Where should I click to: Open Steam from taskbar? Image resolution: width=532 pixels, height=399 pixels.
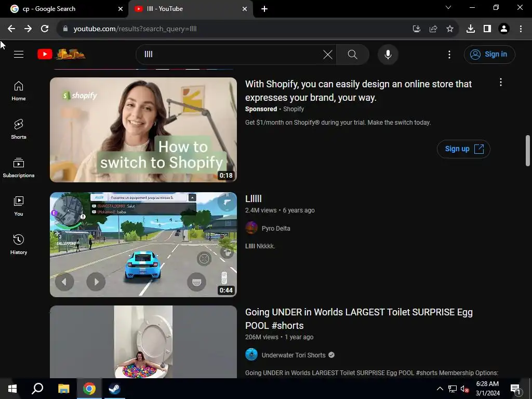(115, 389)
